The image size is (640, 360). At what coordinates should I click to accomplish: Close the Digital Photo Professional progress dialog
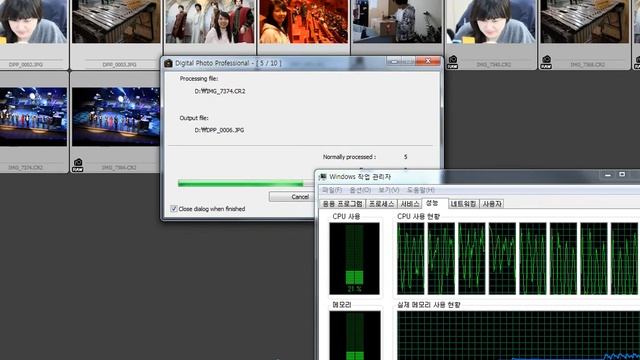[x=428, y=61]
